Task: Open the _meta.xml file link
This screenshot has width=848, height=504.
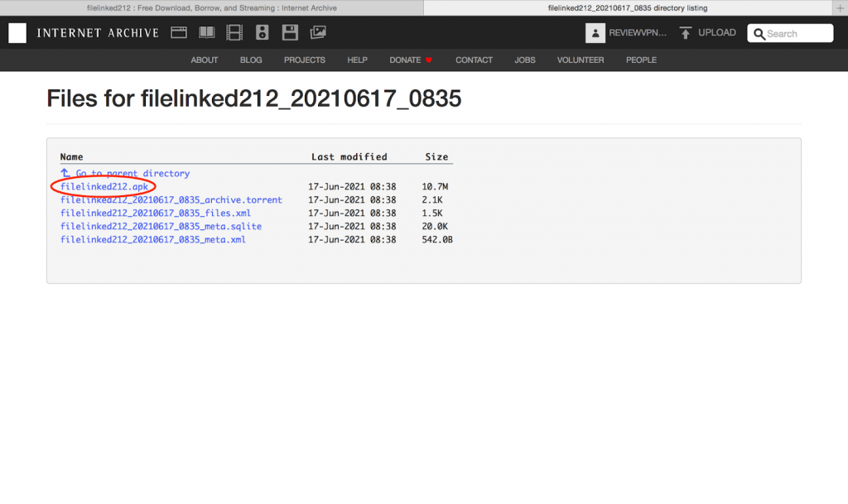Action: [152, 239]
